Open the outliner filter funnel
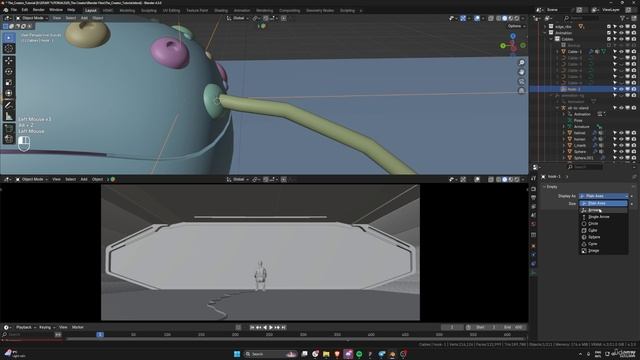640x360 pixels. 623,18
